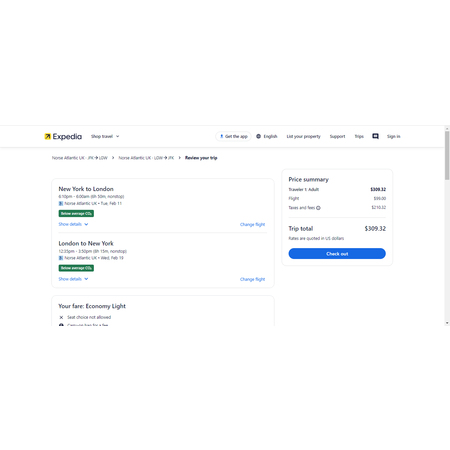Click the globe icon beside English
The image size is (450, 450).
[x=258, y=136]
